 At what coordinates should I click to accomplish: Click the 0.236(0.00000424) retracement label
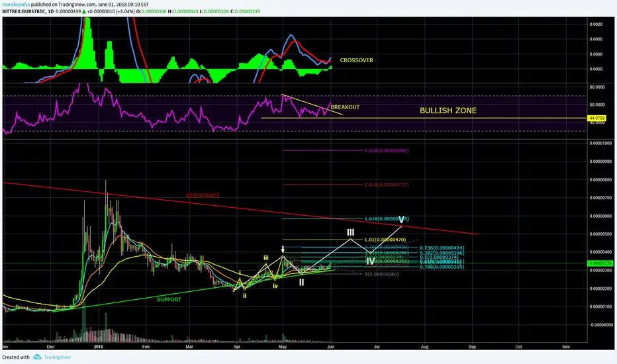point(442,248)
